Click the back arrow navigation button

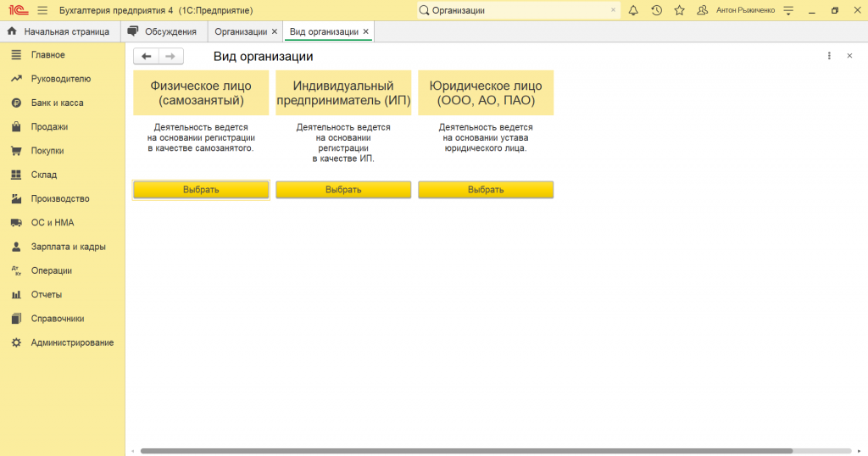coord(147,56)
